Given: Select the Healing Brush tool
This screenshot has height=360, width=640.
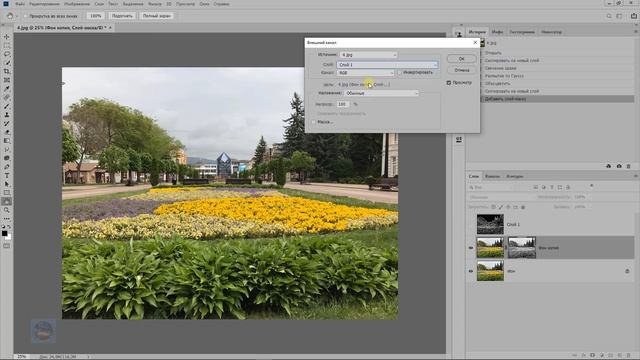Looking at the screenshot, I should pyautogui.click(x=7, y=97).
